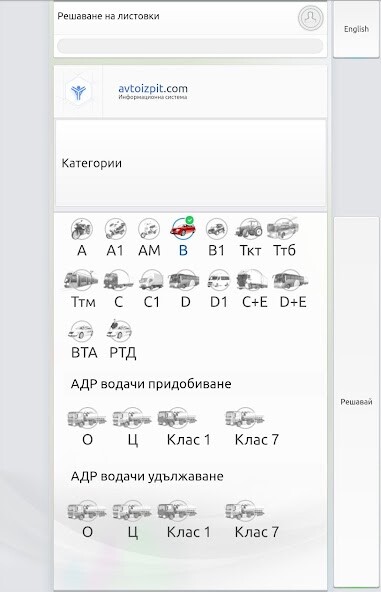Select category B1 quadricycle icon
Viewport: 381px width, 592px height.
point(216,229)
